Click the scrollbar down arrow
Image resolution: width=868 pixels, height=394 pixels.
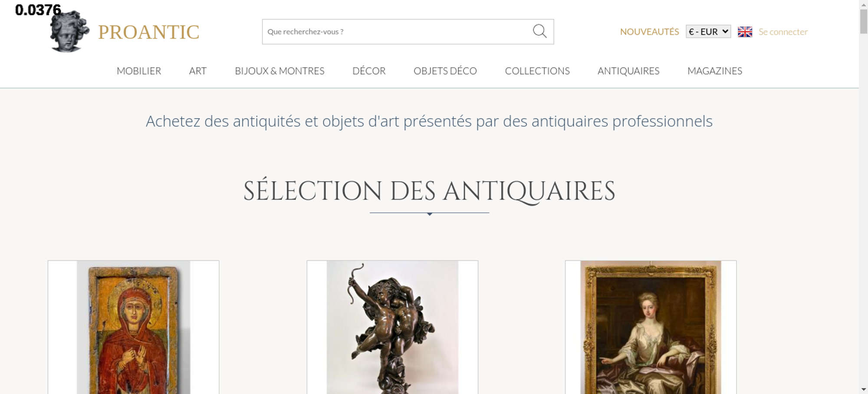pos(864,389)
